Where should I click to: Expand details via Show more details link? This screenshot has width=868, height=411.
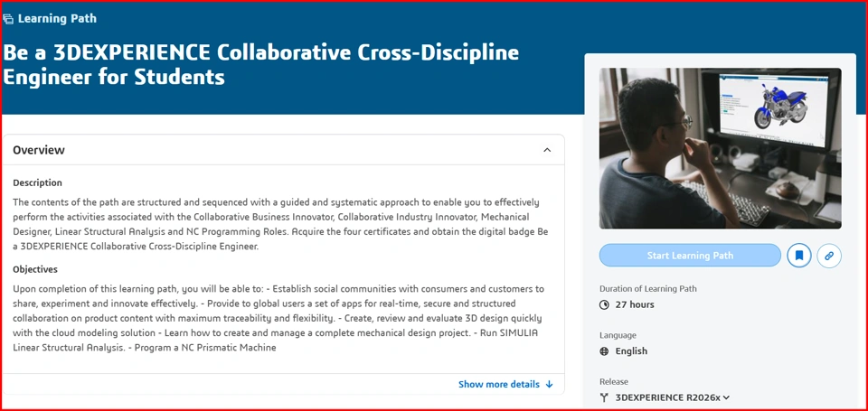499,385
